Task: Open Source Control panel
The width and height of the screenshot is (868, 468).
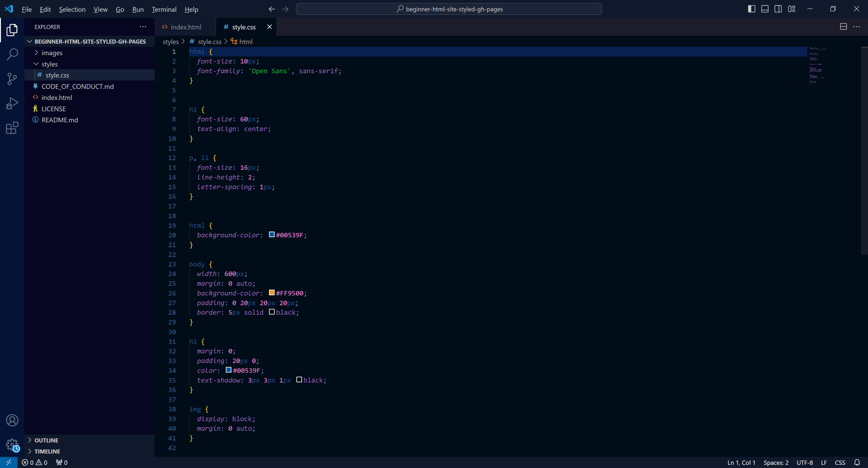Action: [x=12, y=79]
